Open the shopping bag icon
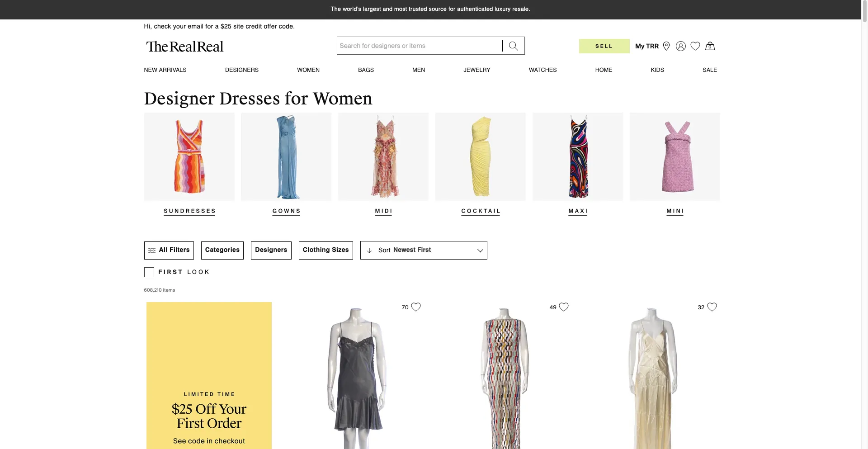This screenshot has height=449, width=868. (x=710, y=46)
